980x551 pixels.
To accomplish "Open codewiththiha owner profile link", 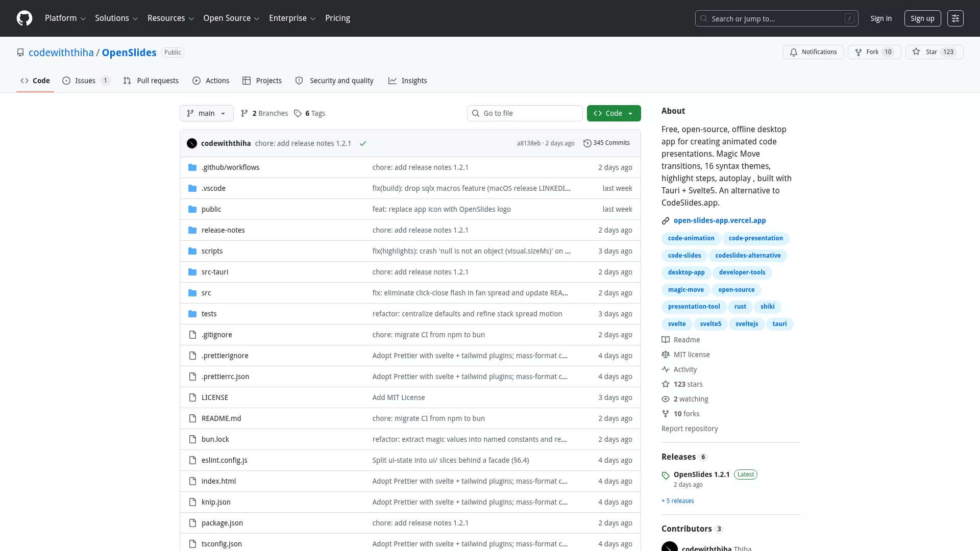I will point(61,53).
